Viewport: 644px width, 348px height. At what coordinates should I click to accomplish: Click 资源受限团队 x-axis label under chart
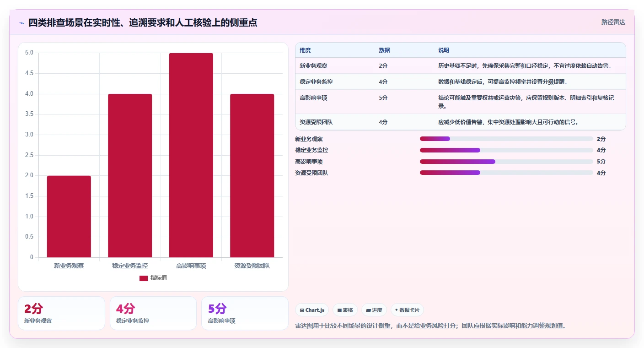[252, 266]
